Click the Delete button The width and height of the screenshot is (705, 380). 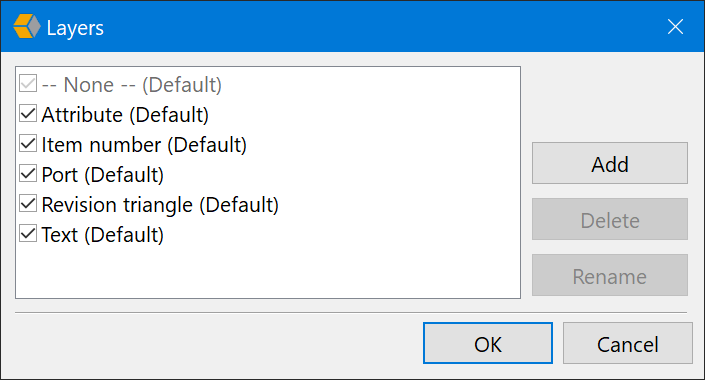pyautogui.click(x=610, y=219)
